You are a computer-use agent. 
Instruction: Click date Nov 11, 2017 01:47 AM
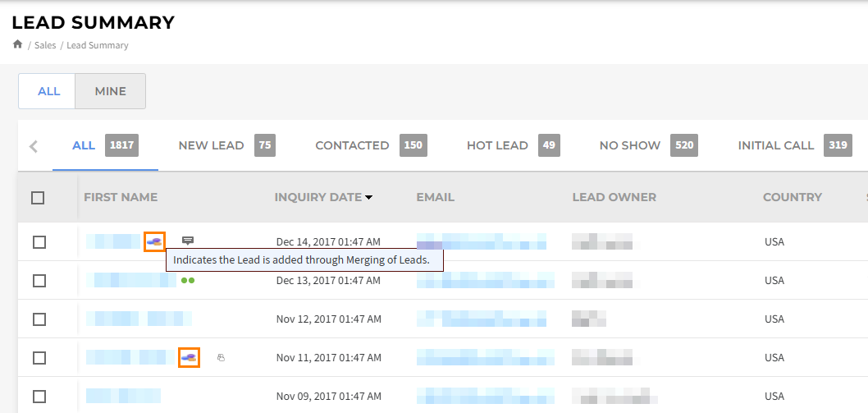point(328,357)
